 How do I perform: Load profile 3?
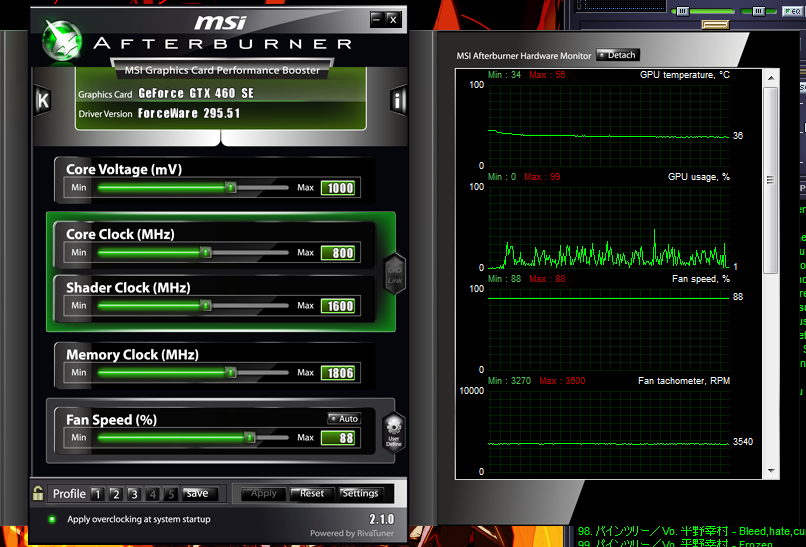(134, 494)
